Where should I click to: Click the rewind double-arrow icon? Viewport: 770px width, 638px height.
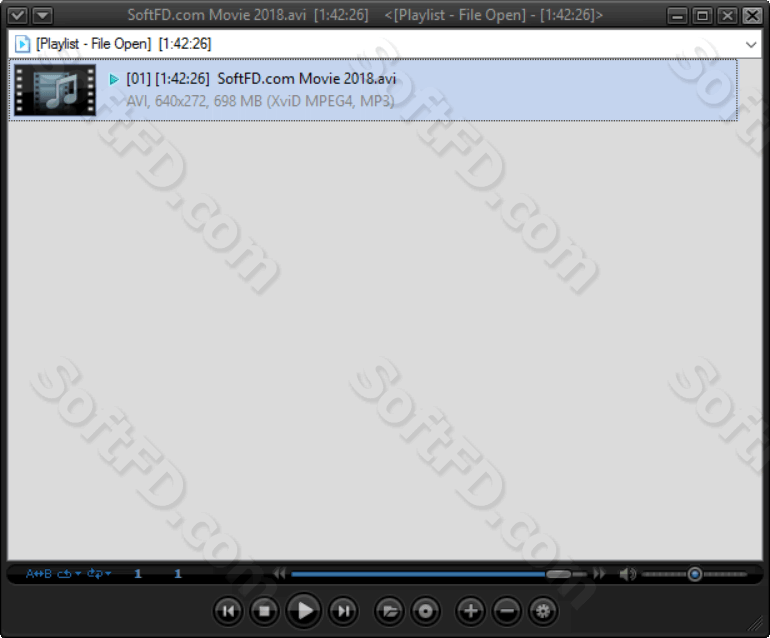279,574
